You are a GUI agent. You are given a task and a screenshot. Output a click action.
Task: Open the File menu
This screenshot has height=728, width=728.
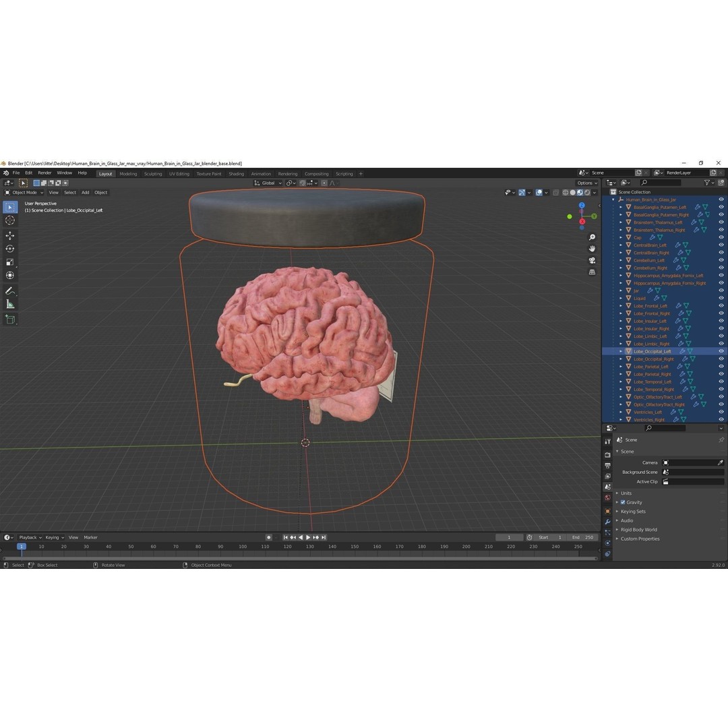coord(16,173)
